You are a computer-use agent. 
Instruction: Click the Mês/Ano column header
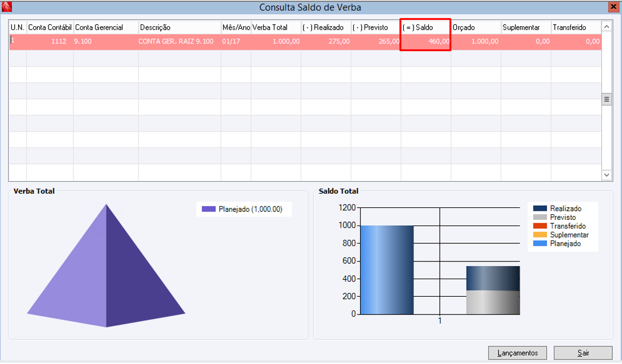point(236,27)
